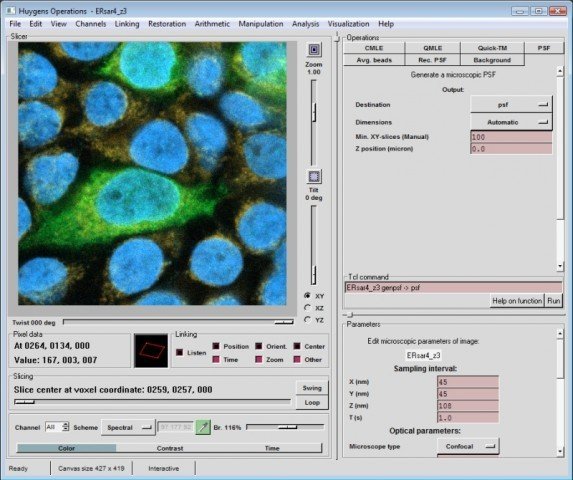Toggle the Zoom linking checkbox
The height and width of the screenshot is (480, 573).
259,359
